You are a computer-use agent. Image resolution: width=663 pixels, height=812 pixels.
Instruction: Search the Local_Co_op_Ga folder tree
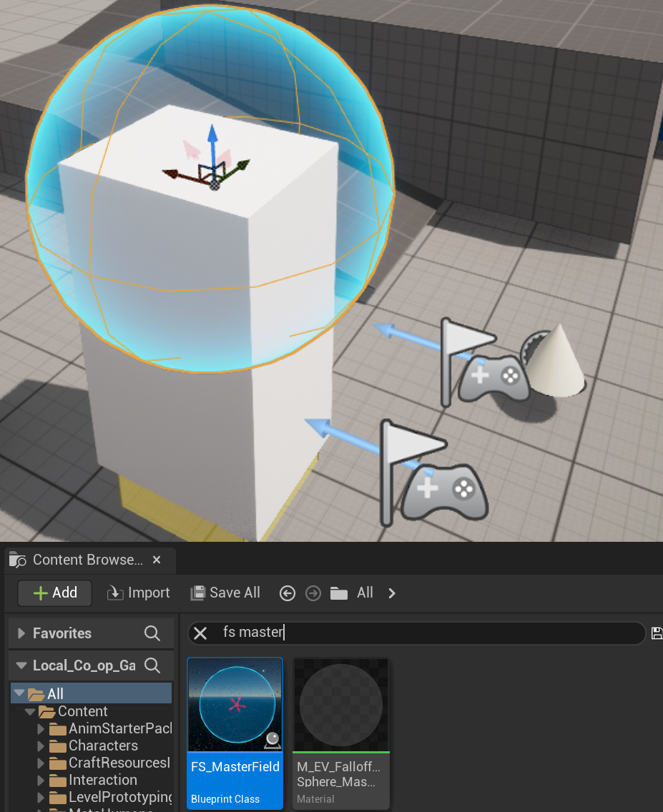click(x=152, y=665)
